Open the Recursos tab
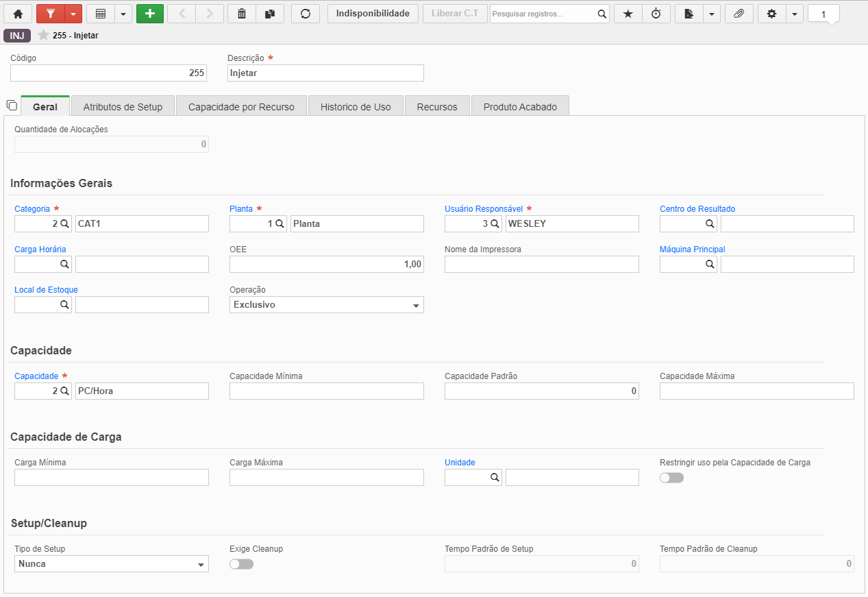This screenshot has width=868, height=597. click(437, 107)
